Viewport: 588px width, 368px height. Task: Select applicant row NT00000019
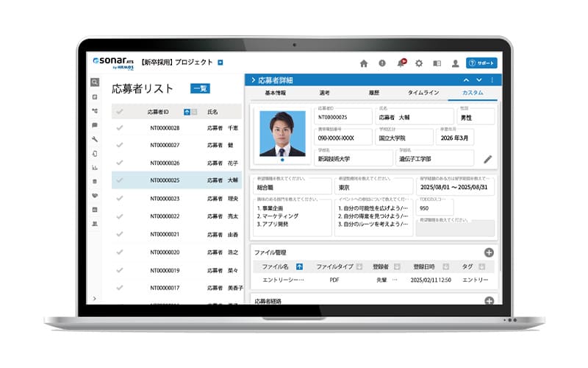coord(176,270)
